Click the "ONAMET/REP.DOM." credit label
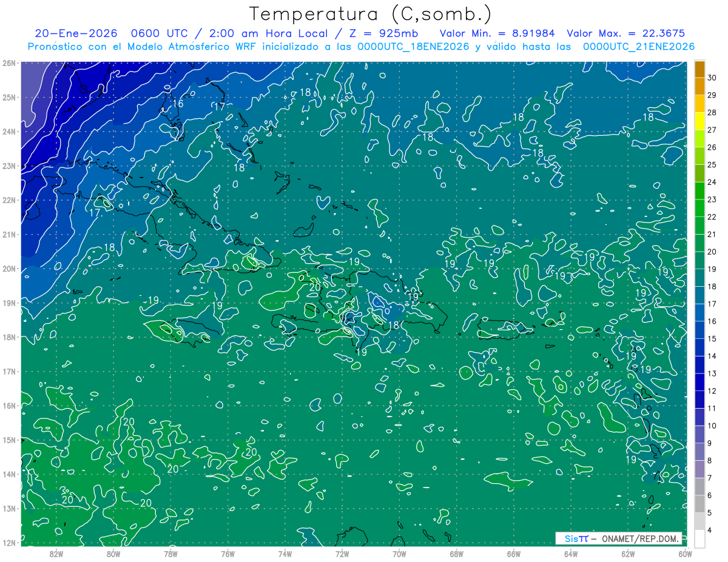The width and height of the screenshot is (728, 562). click(640, 538)
